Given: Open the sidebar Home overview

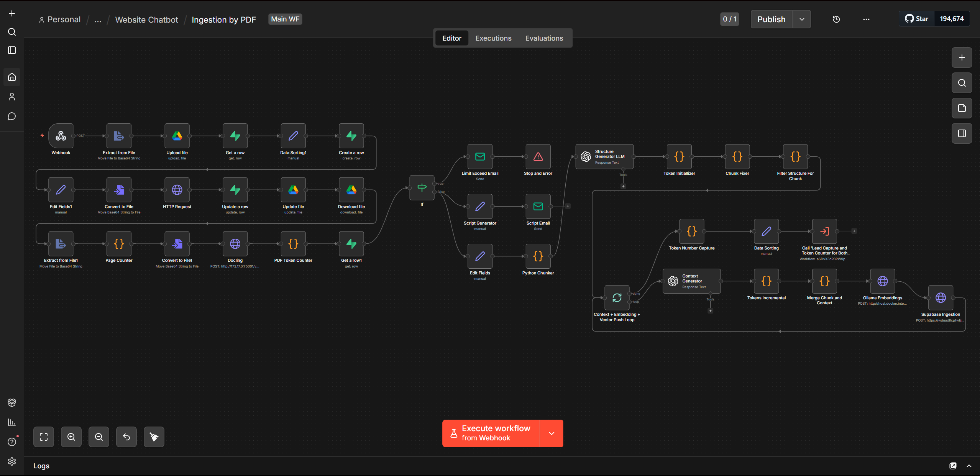Looking at the screenshot, I should [x=12, y=77].
